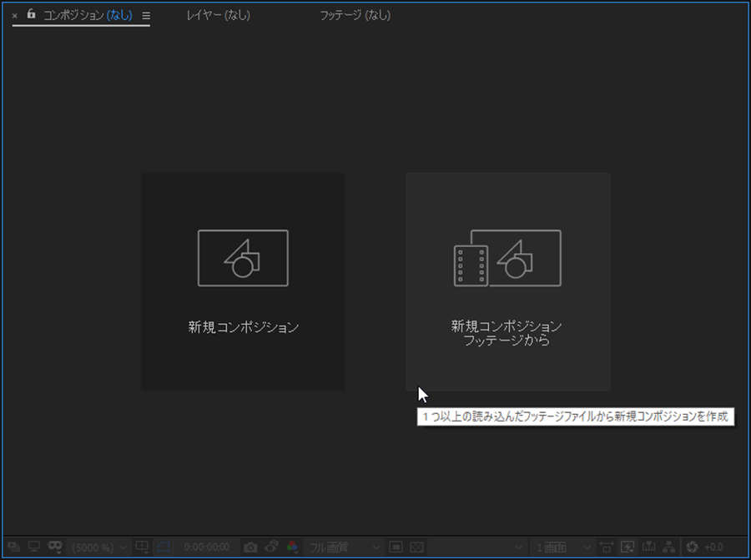Click the always preview this view icon

pyautogui.click(x=14, y=547)
